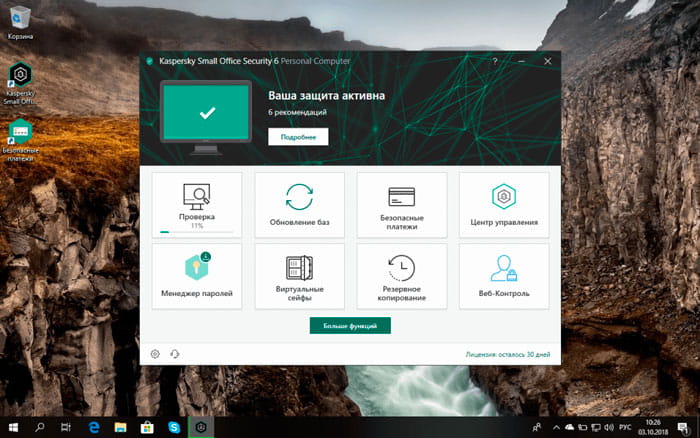Click the Подробнее button

click(x=298, y=137)
